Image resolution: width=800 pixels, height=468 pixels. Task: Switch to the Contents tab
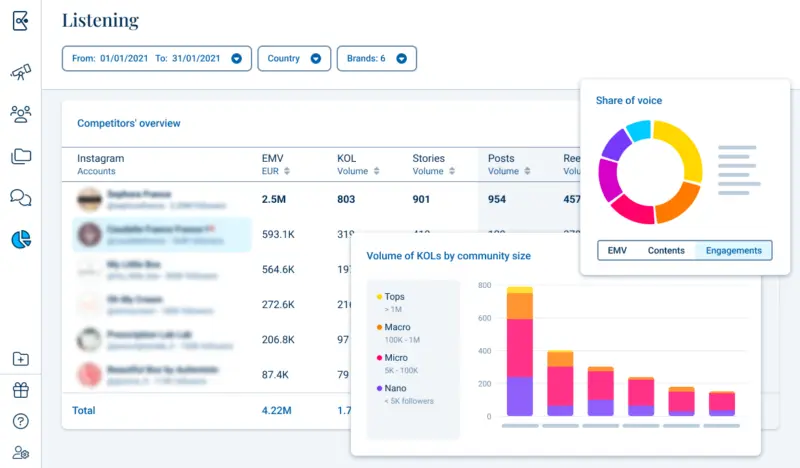pyautogui.click(x=667, y=251)
